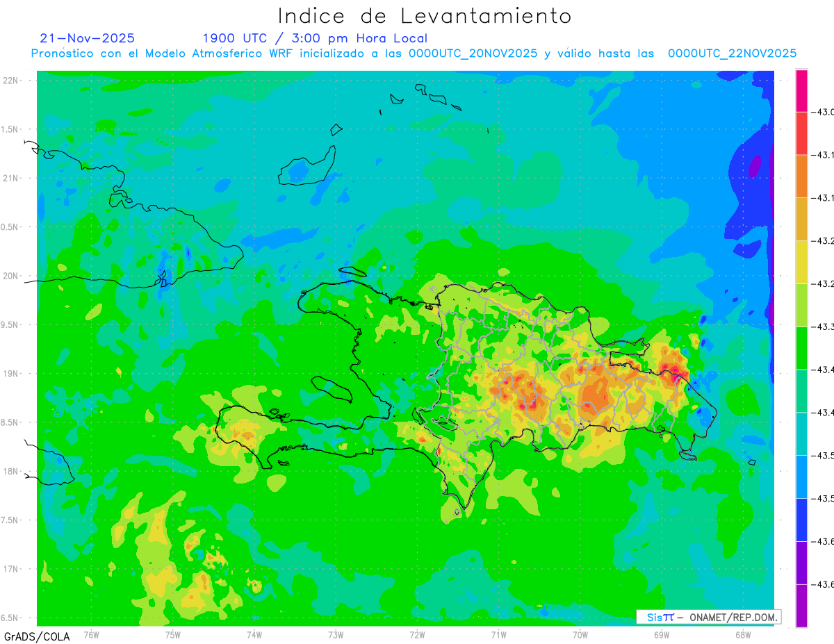
Task: Click '0000UTC_22NOV2025' valid-until time text
Action: [x=732, y=53]
